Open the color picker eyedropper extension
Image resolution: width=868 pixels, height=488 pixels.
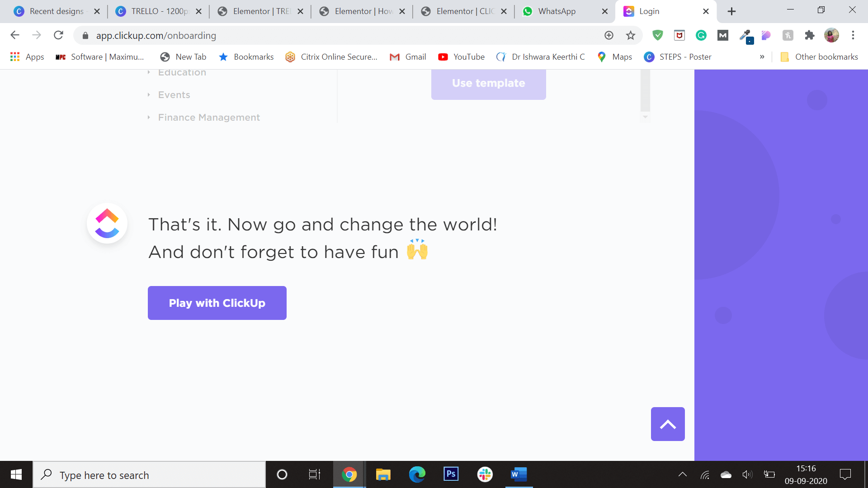point(745,36)
